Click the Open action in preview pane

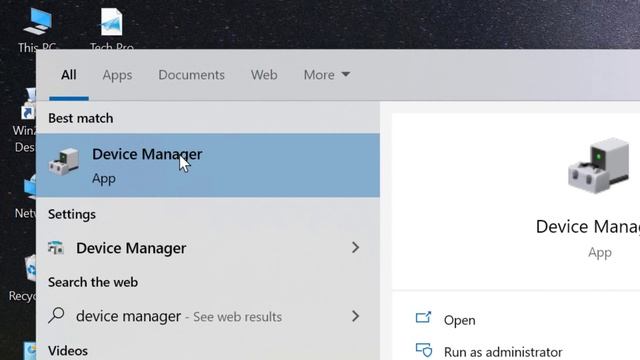[460, 320]
